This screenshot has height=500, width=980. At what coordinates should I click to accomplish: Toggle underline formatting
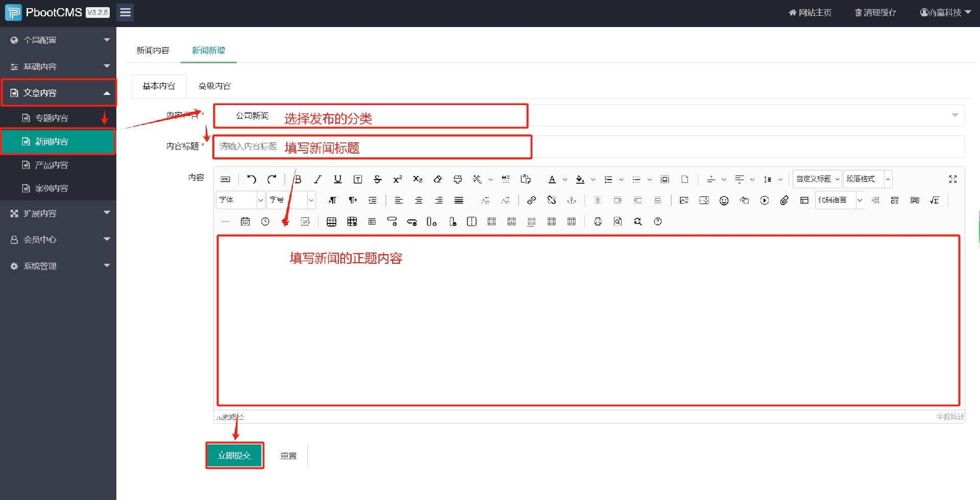pos(337,179)
